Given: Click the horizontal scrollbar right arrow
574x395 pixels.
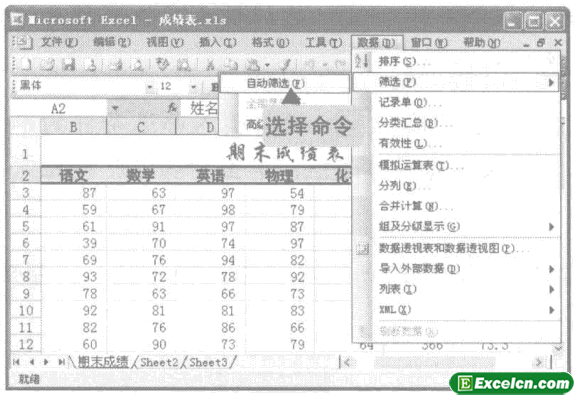Looking at the screenshot, I should click(538, 362).
